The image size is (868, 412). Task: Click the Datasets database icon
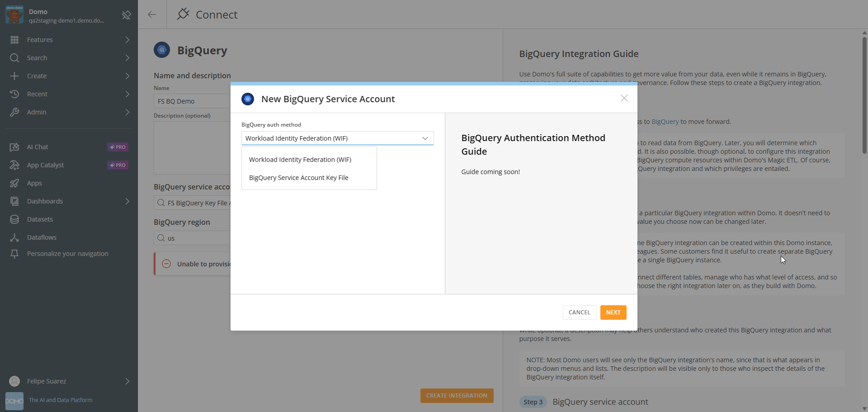pos(14,219)
